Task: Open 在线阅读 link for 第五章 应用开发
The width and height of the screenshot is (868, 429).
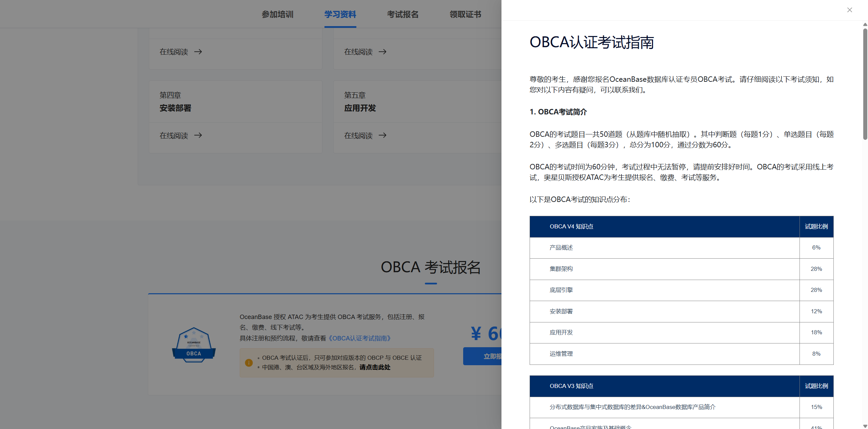Action: (x=358, y=135)
